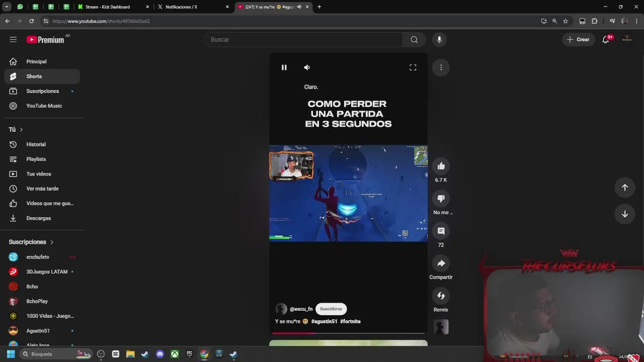Enter fullscreen on the Short
This screenshot has height=362, width=644.
click(x=413, y=67)
